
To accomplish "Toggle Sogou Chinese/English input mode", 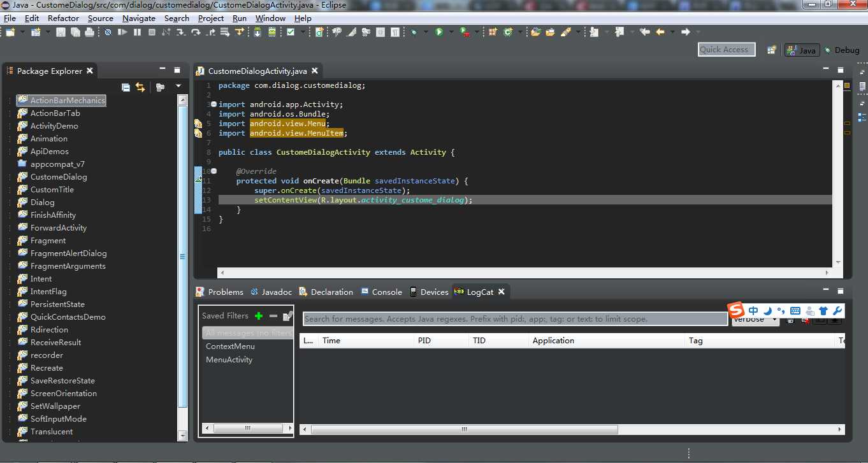I will 753,311.
